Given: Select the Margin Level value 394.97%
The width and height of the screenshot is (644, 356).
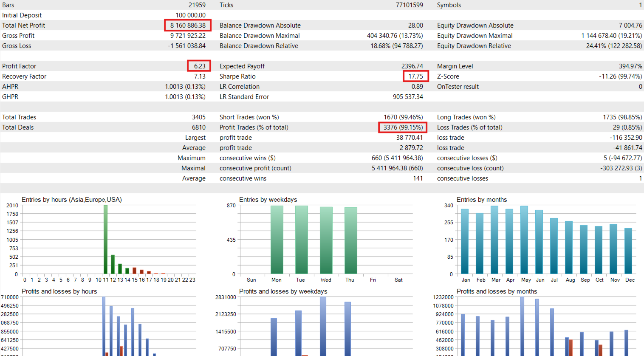Looking at the screenshot, I should [630, 66].
